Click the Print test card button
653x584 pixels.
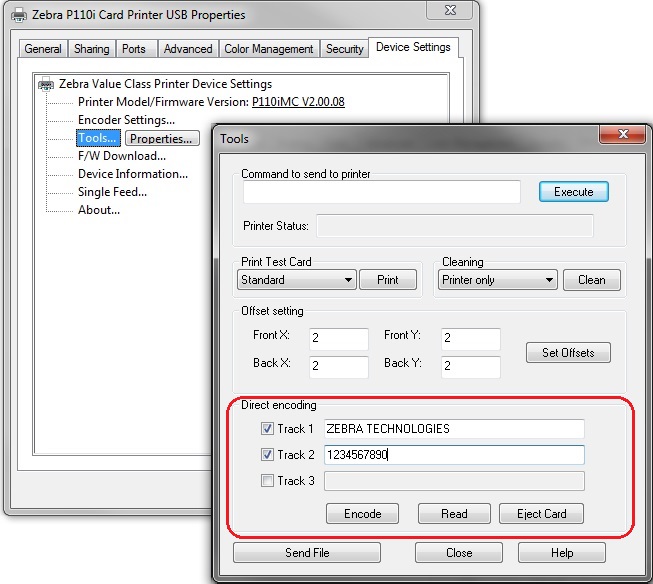[x=388, y=280]
